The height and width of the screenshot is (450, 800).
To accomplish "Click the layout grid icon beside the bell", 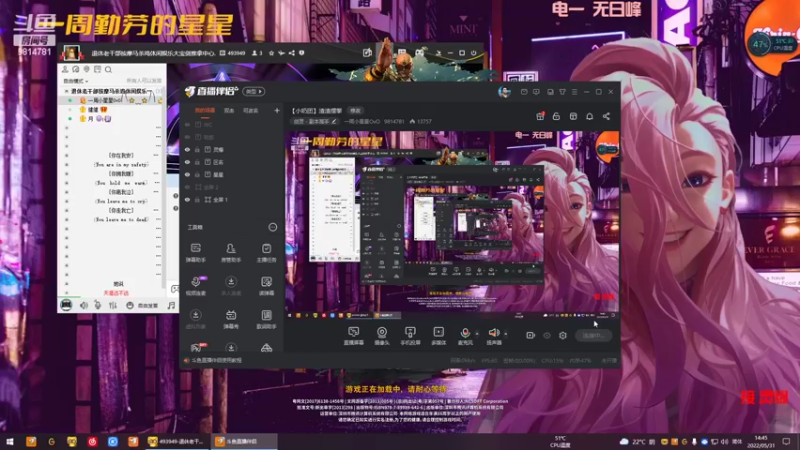I will pyautogui.click(x=573, y=116).
